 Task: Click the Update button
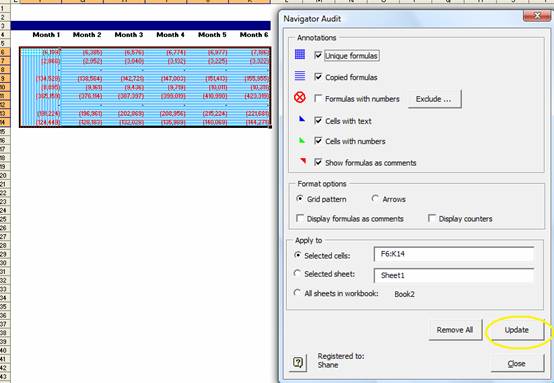(517, 330)
